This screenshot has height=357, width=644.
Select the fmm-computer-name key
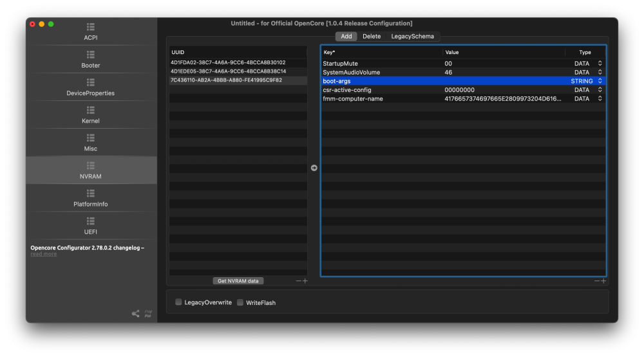(x=353, y=98)
